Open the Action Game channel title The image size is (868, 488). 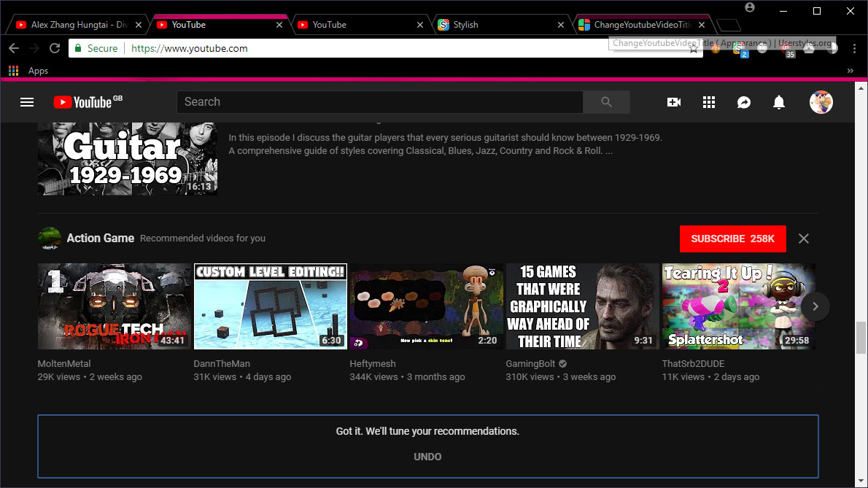100,238
